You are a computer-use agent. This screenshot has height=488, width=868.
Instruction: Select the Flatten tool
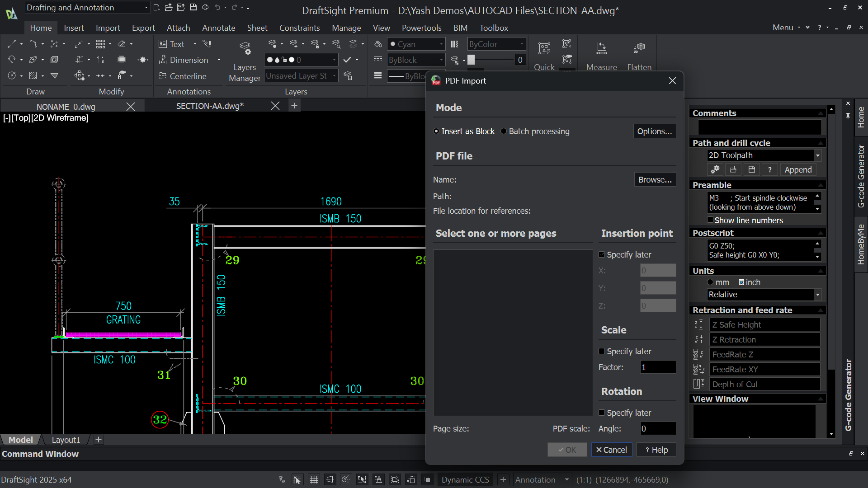point(639,48)
